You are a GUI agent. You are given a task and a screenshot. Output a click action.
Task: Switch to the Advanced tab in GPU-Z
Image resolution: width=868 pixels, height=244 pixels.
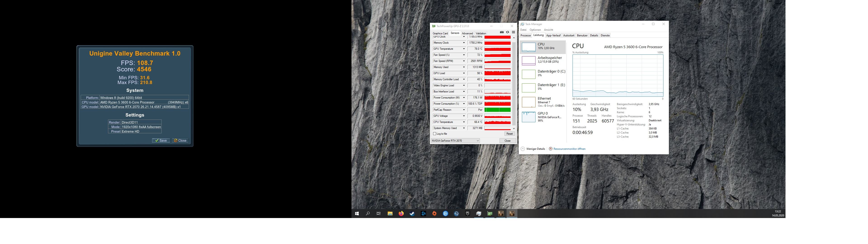tap(467, 33)
